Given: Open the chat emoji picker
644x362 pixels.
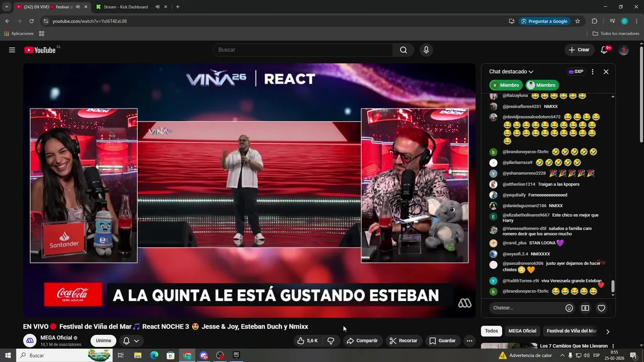Looking at the screenshot, I should [x=569, y=308].
